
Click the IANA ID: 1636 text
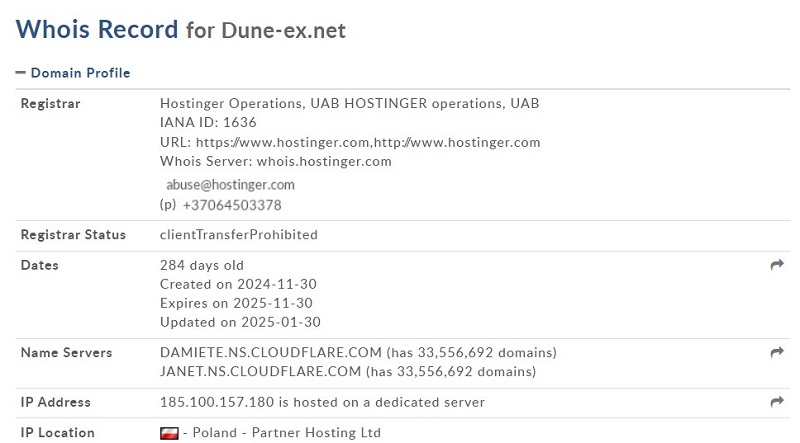[208, 122]
